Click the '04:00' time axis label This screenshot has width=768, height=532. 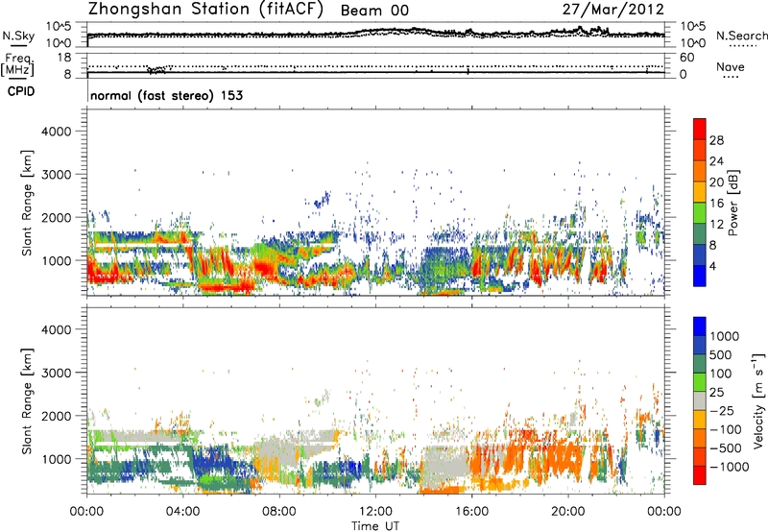(x=182, y=512)
